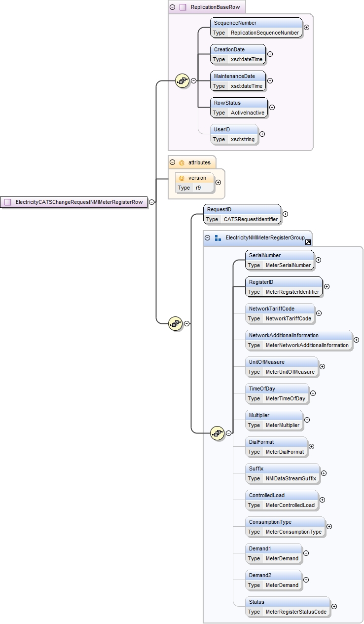
Task: Collapse the root ElectricityCATSChangeRequestNMIMeterRegisterRow node
Action: point(151,202)
